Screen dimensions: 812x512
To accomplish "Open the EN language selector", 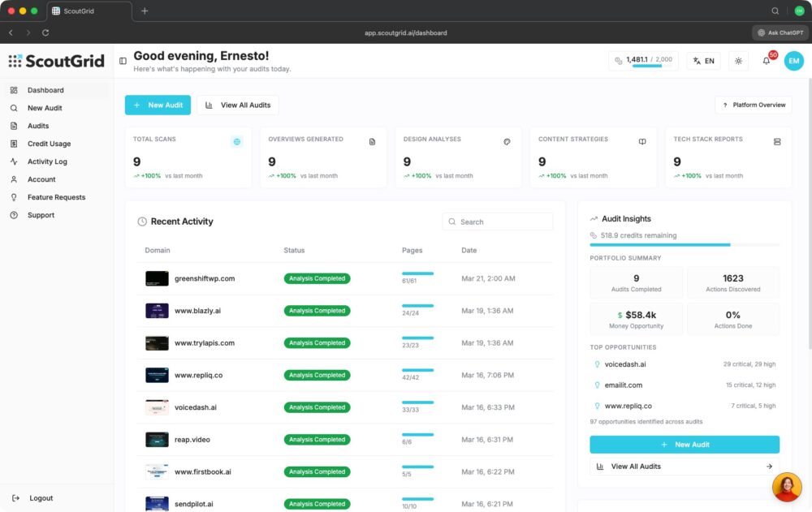I will tap(703, 61).
